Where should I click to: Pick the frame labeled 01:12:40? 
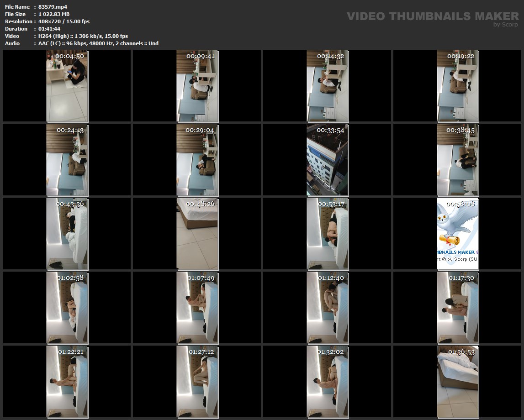click(x=328, y=308)
